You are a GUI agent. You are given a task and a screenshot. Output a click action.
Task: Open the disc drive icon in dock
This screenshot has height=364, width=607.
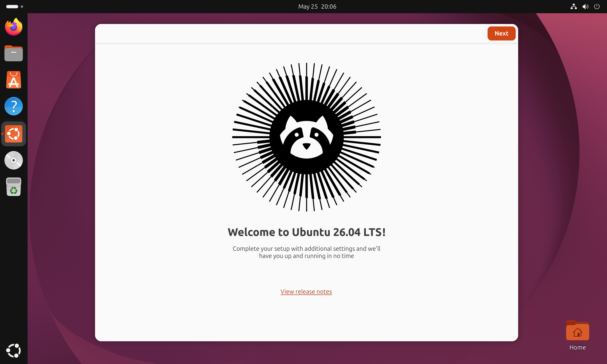tap(14, 161)
